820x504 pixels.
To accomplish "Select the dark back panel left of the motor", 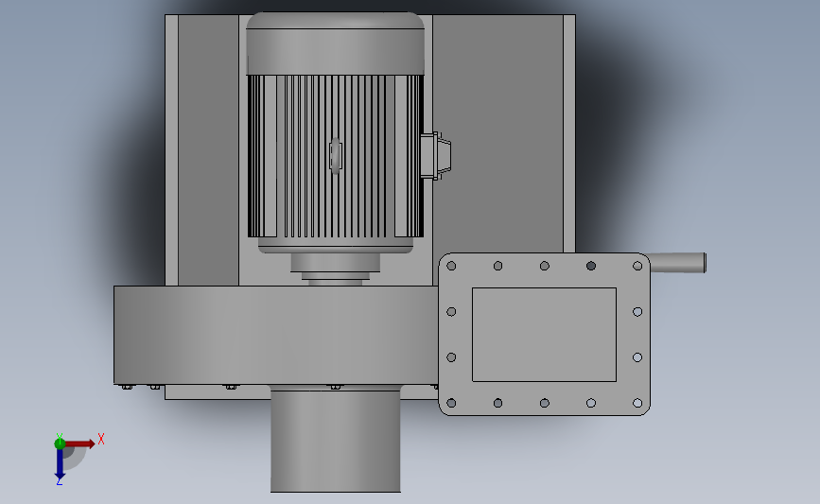I will pyautogui.click(x=208, y=150).
